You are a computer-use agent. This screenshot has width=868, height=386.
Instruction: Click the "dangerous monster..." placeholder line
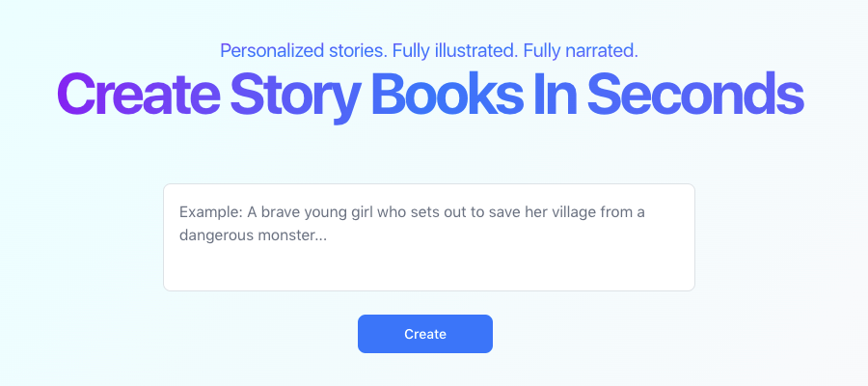coord(253,234)
